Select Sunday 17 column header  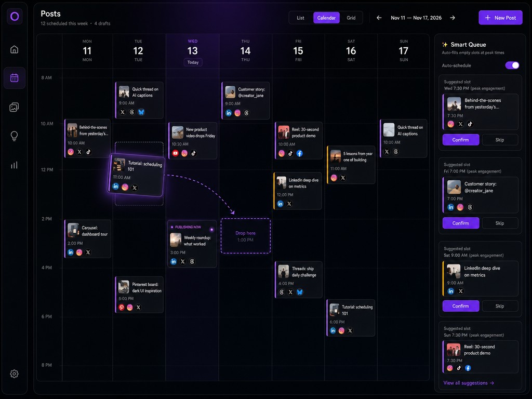(403, 50)
